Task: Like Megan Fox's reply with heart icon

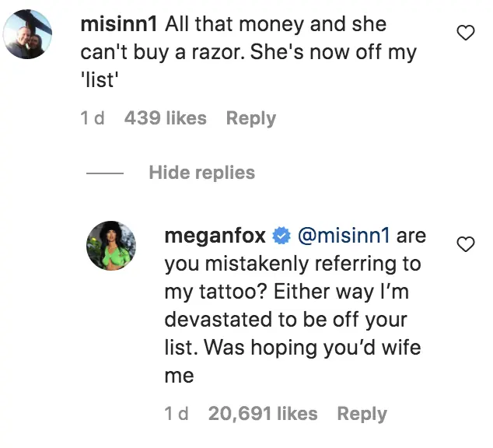Action: (x=465, y=244)
